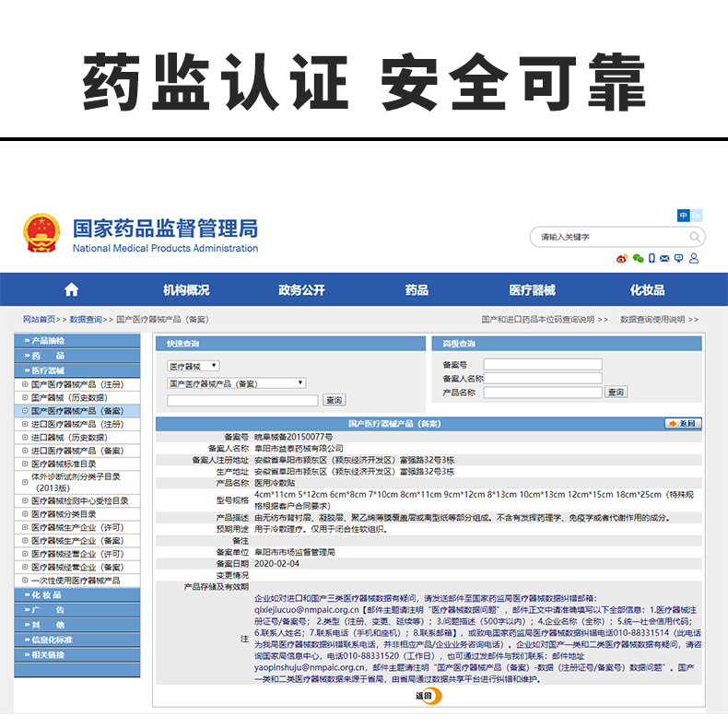Click the 产品名称 input field
The width and height of the screenshot is (728, 728).
tap(543, 393)
